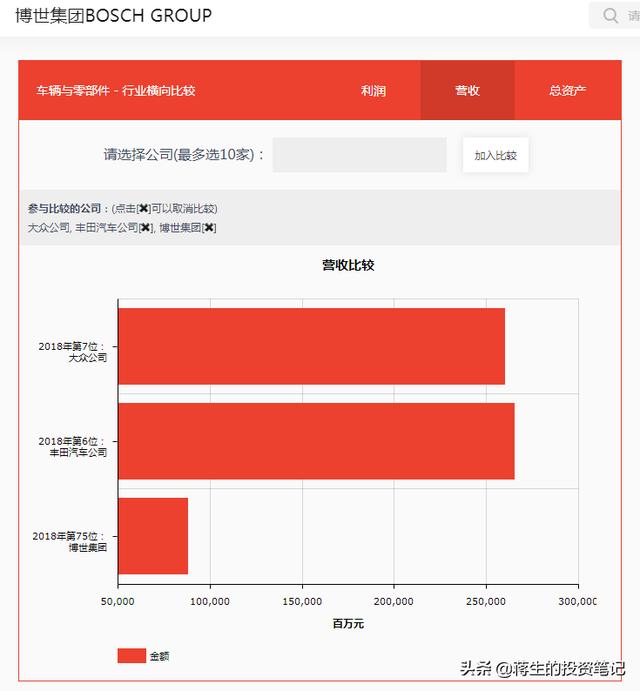Click the 百万元 axis unit label
The height and width of the screenshot is (691, 640).
click(x=348, y=624)
